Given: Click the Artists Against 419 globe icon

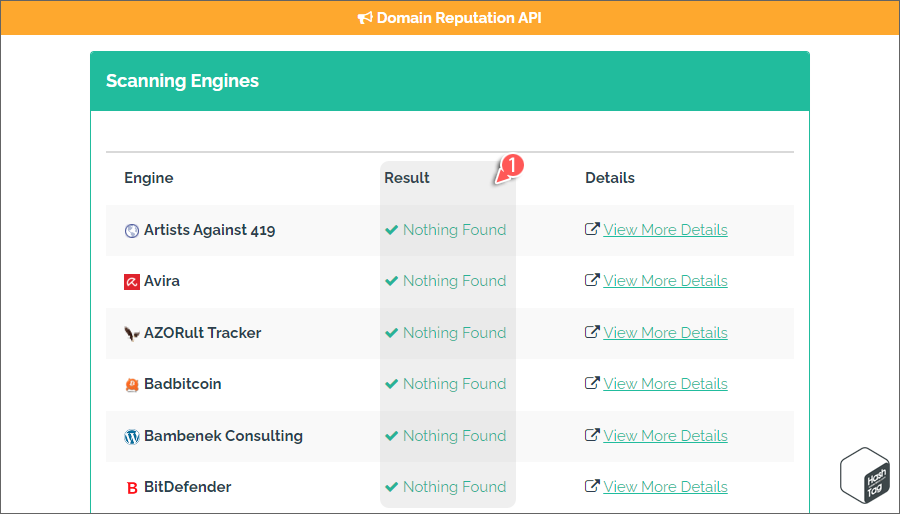Looking at the screenshot, I should [132, 231].
